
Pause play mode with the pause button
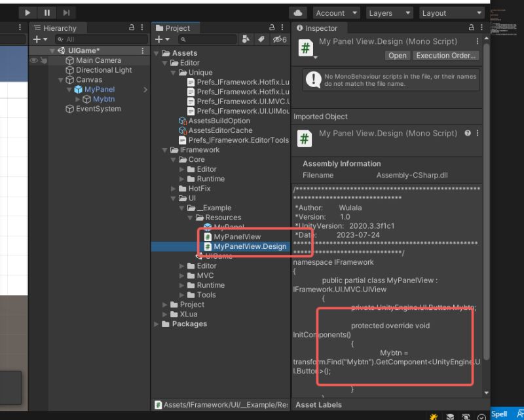click(46, 12)
